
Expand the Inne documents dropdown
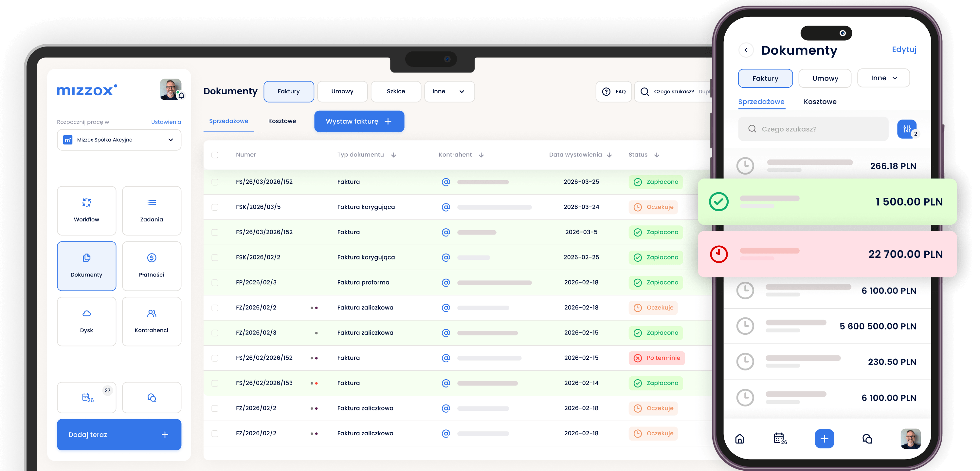449,91
